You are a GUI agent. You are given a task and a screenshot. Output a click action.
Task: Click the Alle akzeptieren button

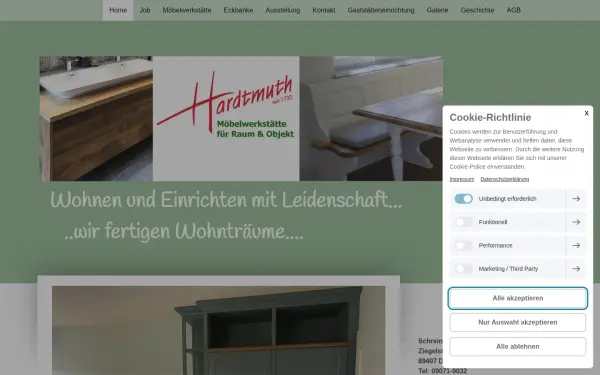click(517, 298)
